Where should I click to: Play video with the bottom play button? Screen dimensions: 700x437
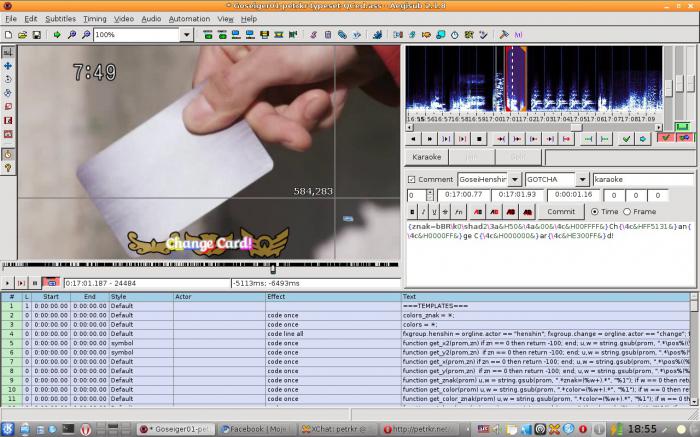[7, 283]
